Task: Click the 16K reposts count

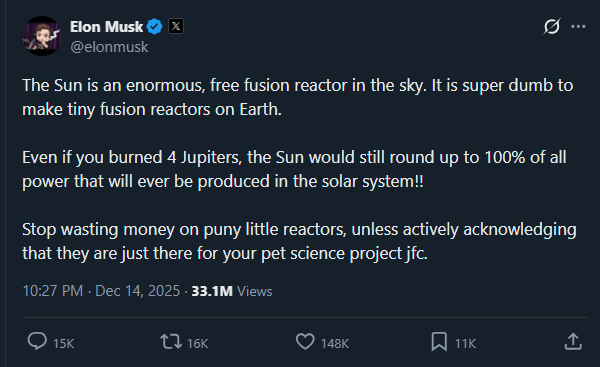Action: click(197, 343)
